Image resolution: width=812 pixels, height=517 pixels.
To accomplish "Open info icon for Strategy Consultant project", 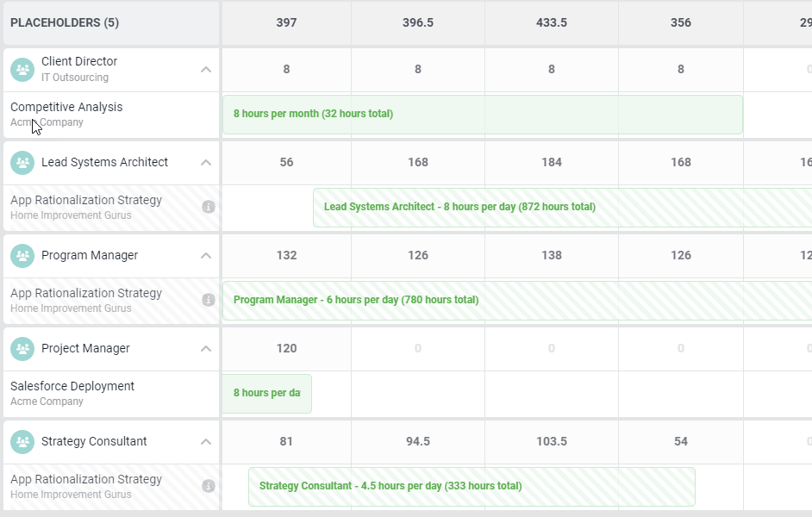I will 208,486.
